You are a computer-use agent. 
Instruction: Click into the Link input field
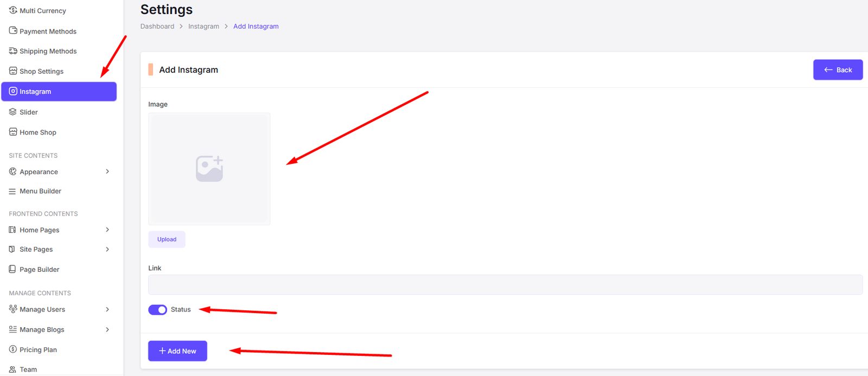pos(505,285)
